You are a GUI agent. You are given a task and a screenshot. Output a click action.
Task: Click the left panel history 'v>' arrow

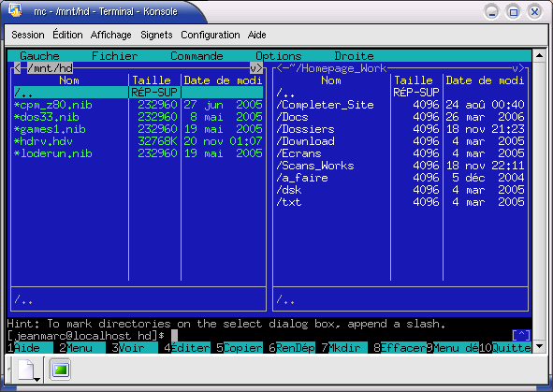[256, 68]
